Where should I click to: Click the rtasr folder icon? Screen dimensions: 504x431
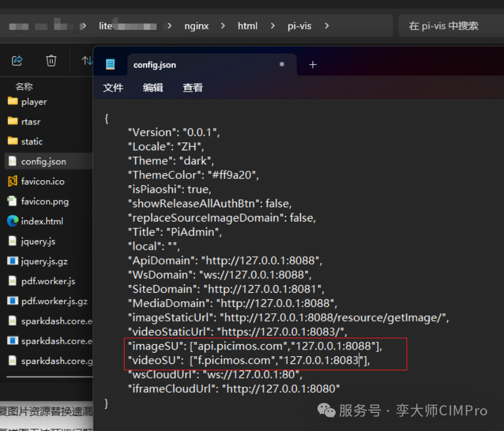13,121
